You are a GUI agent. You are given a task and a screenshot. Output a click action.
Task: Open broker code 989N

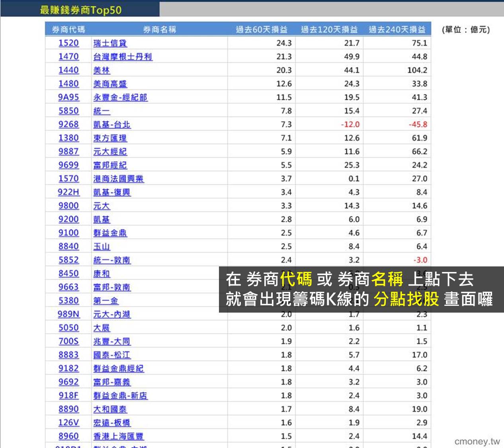coord(68,314)
